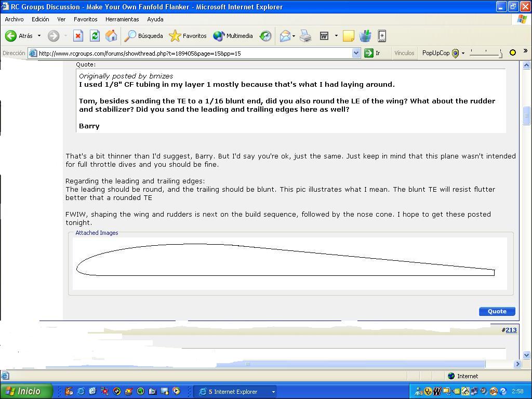Click the Stop page loading icon
Screen dimensions: 532x399
78,36
